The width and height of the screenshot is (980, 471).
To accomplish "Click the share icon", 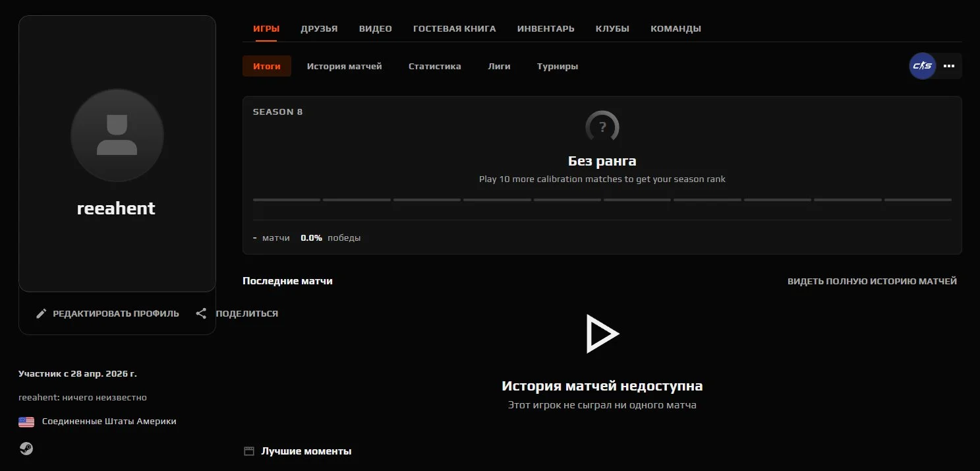I will tap(202, 314).
